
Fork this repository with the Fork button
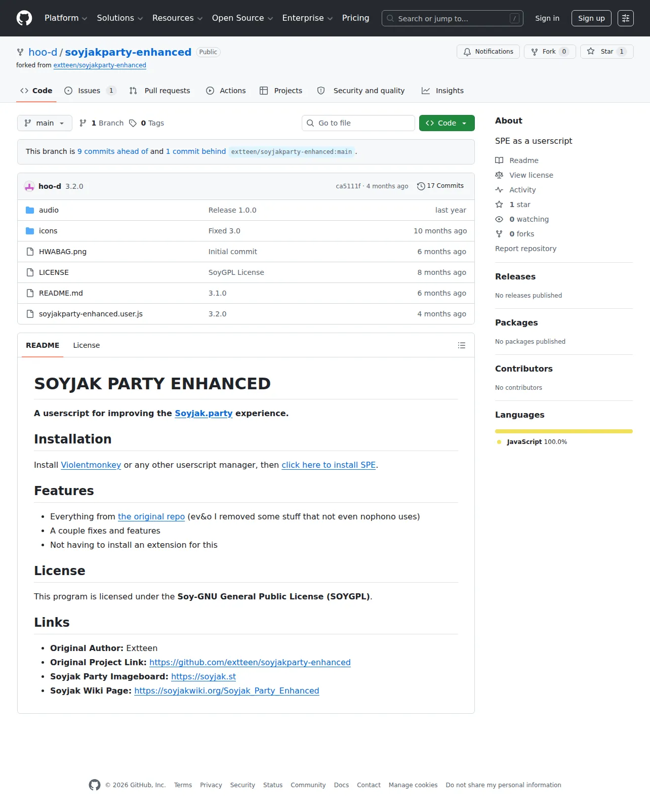[x=550, y=52]
